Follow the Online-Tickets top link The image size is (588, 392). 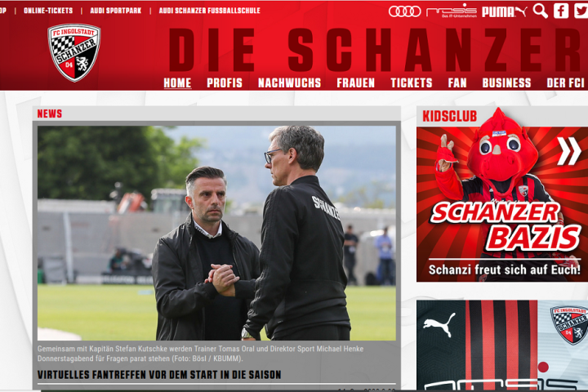48,11
